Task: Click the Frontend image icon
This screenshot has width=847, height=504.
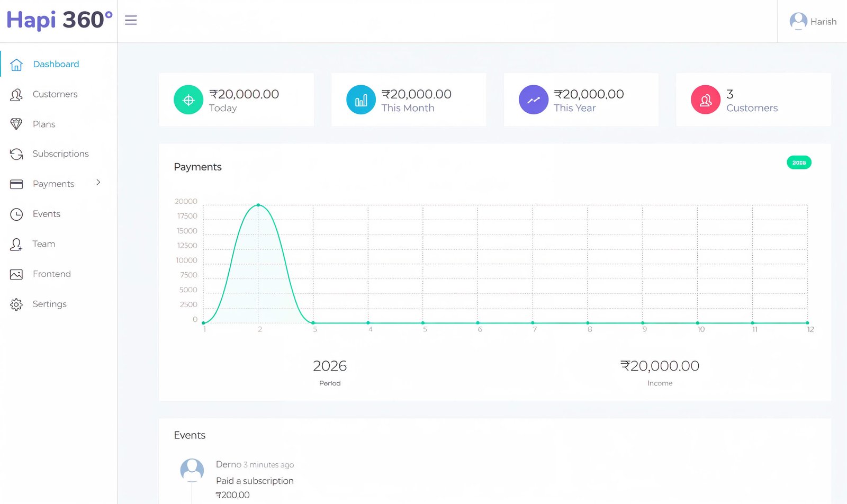Action: (x=16, y=274)
